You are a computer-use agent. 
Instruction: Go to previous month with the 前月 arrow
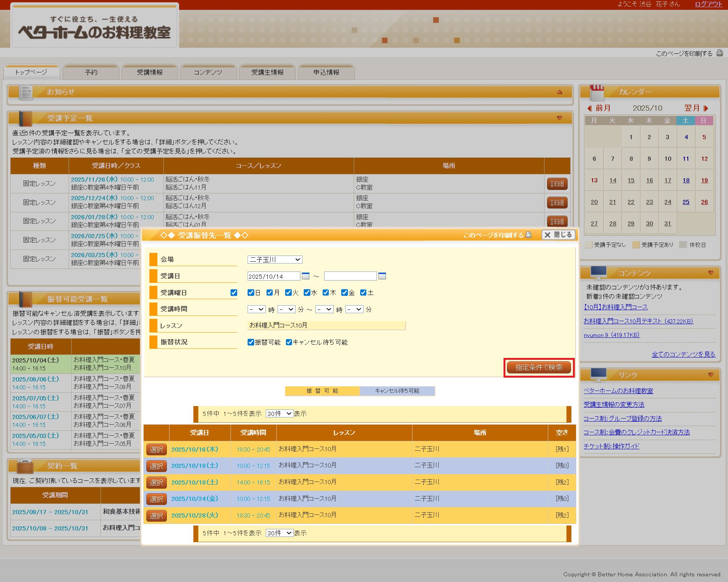pos(590,108)
